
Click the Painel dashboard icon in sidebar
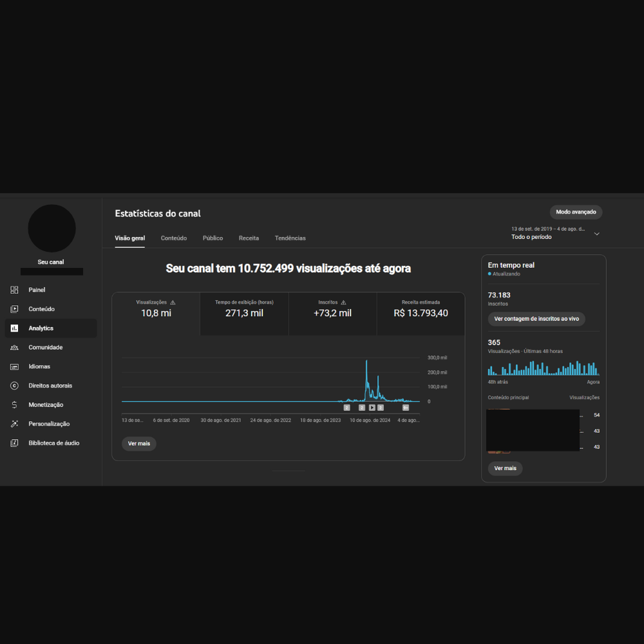click(x=14, y=290)
